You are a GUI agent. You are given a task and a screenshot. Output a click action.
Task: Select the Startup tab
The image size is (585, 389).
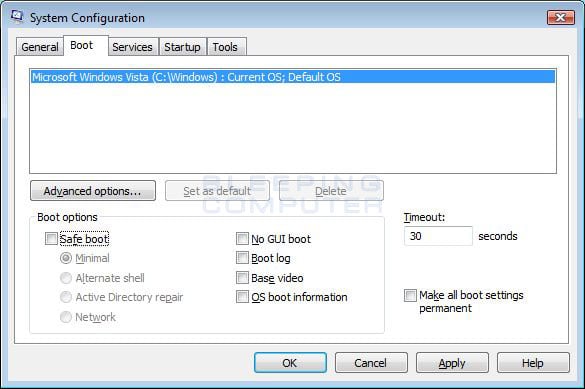(x=182, y=47)
